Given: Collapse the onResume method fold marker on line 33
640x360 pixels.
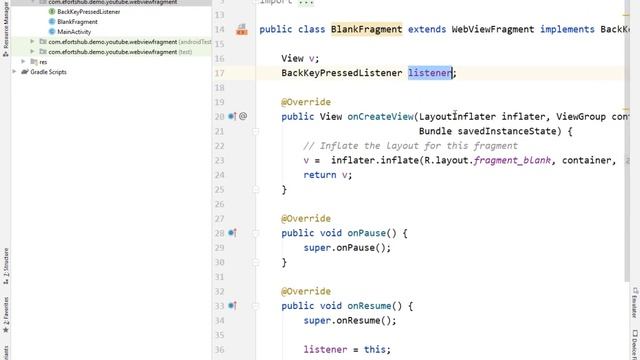Looking at the screenshot, I should point(256,306).
